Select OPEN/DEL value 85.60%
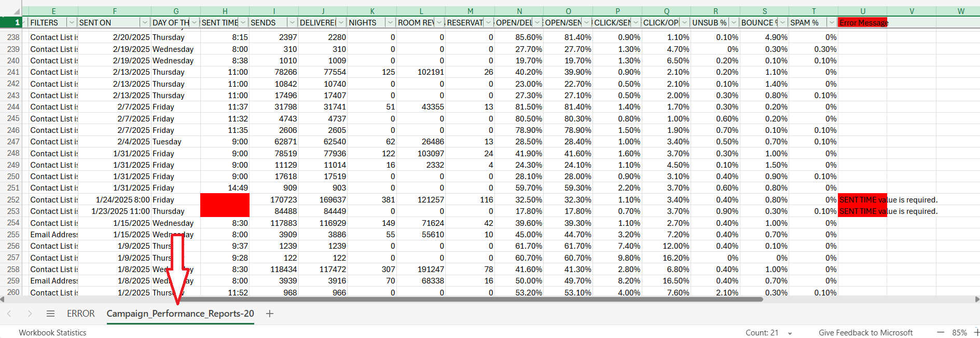The image size is (980, 338). point(519,37)
